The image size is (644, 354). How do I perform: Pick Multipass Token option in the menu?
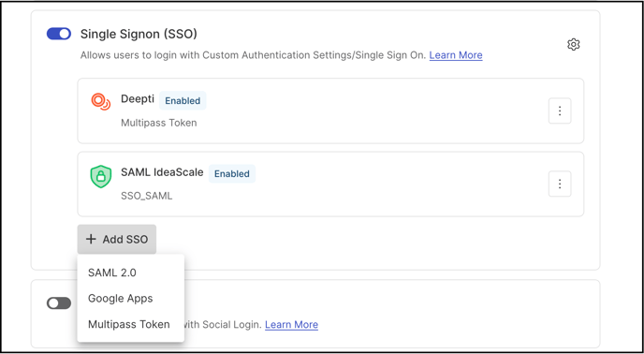(129, 324)
